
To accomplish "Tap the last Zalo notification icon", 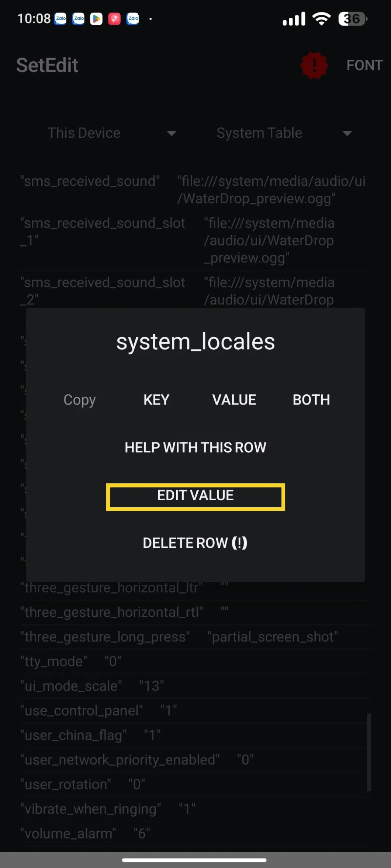I will [133, 18].
